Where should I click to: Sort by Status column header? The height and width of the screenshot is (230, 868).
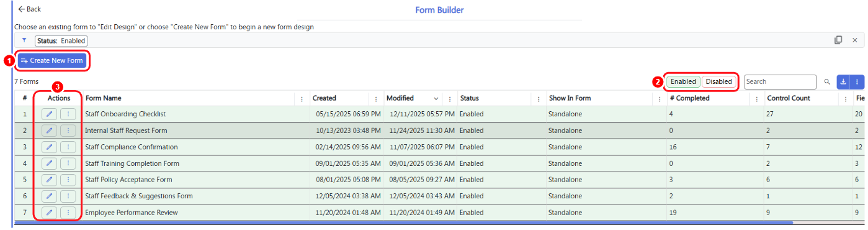[470, 98]
